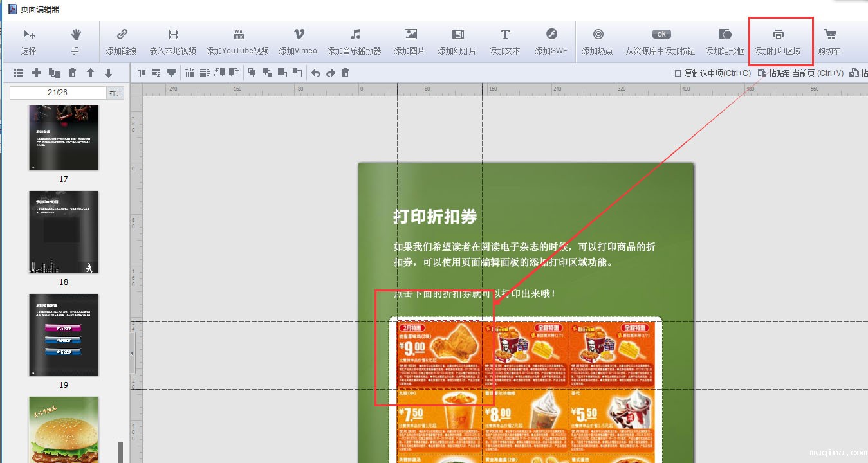The width and height of the screenshot is (868, 463).
Task: Click the add page plus icon
Action: (37, 73)
